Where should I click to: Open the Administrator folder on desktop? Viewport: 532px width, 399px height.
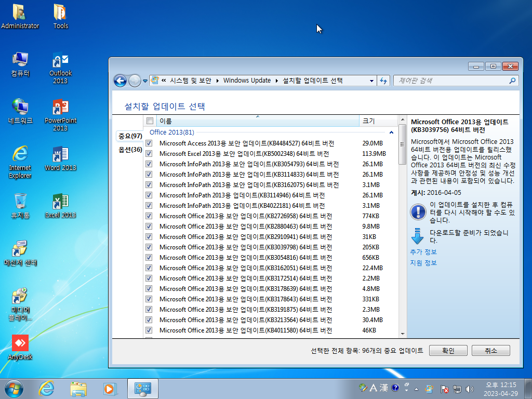[20, 16]
